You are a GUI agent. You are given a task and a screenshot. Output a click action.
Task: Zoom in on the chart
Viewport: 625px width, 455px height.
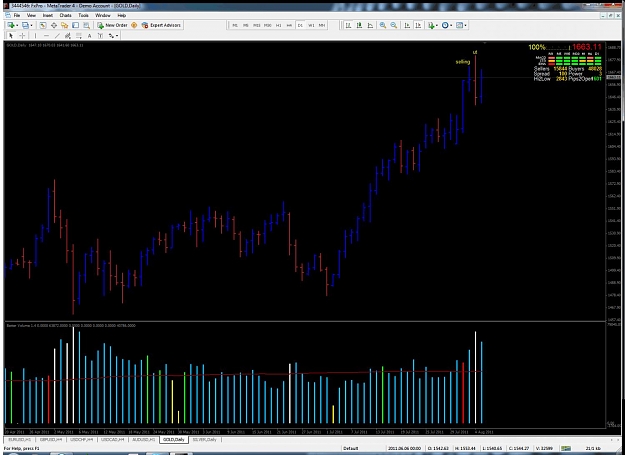pos(383,25)
